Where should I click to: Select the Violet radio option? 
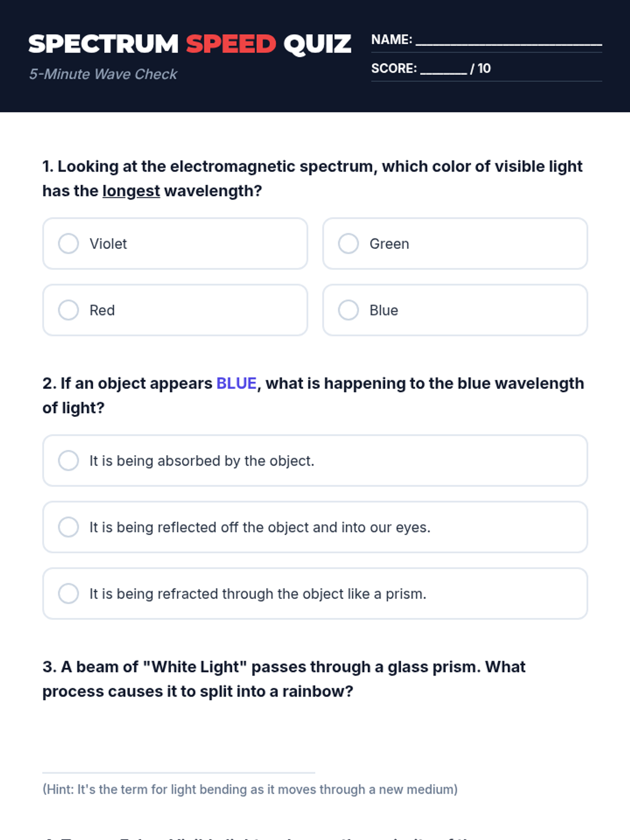(68, 244)
